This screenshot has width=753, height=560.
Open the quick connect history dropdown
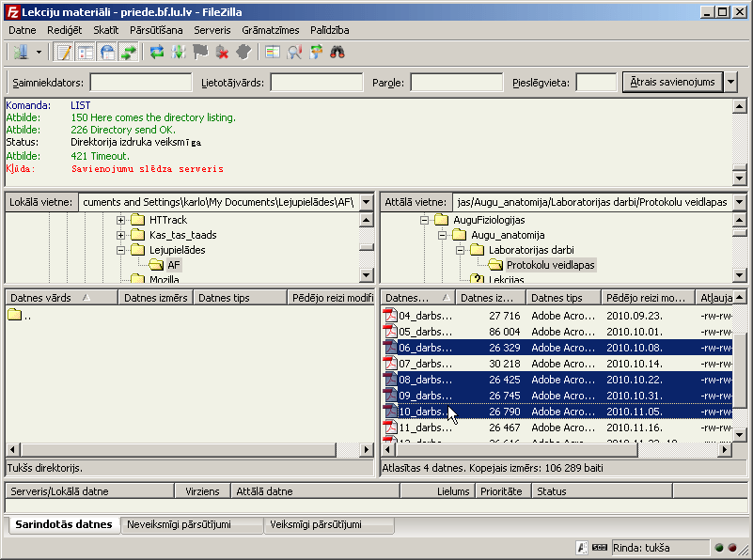(x=730, y=82)
